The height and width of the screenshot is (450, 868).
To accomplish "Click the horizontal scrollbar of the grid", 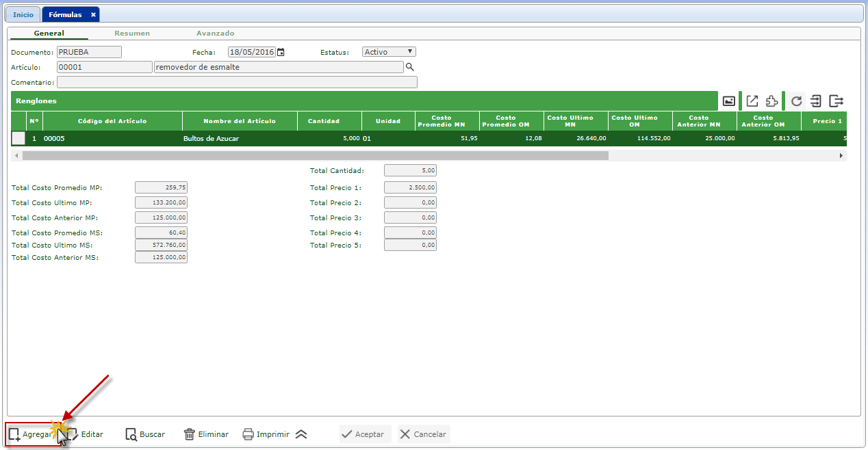I will [315, 156].
